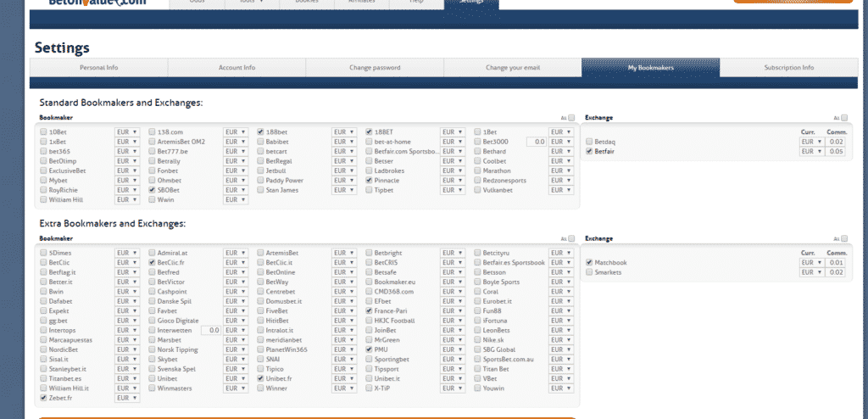
Task: Disable the Matchbook exchange checkbox
Action: click(589, 263)
